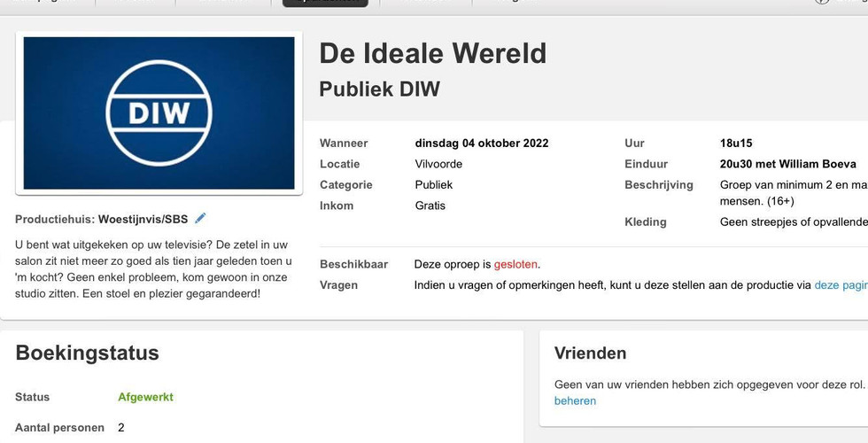Click the 'Uur' field label
The image size is (868, 443).
[634, 143]
